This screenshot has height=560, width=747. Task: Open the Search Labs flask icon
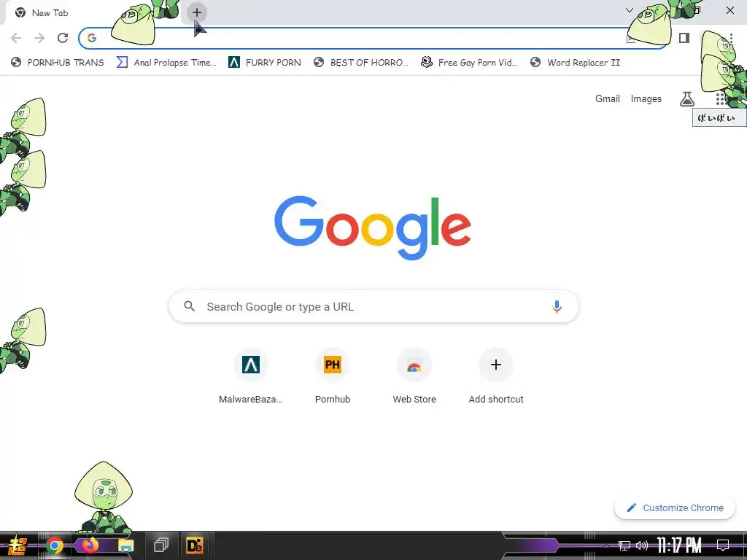click(687, 99)
